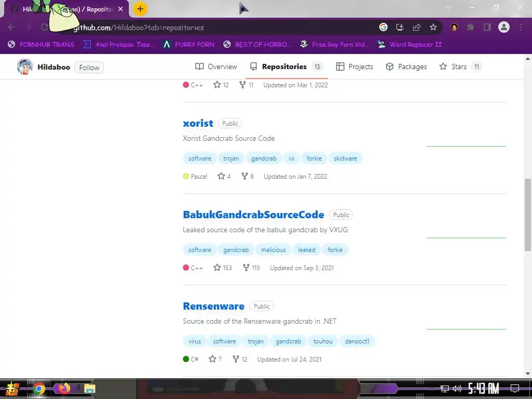Click the Chrome taskbar icon
The height and width of the screenshot is (399, 532).
(38, 389)
